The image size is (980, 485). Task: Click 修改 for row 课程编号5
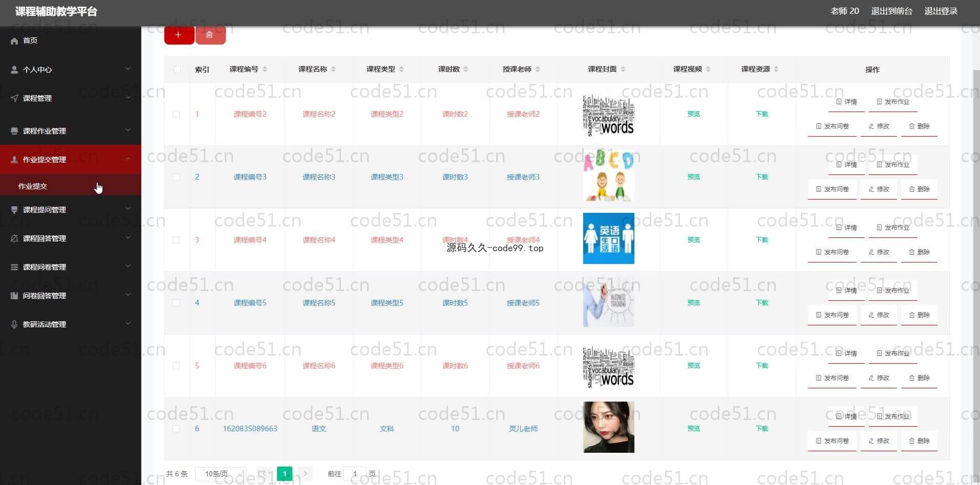coord(879,315)
